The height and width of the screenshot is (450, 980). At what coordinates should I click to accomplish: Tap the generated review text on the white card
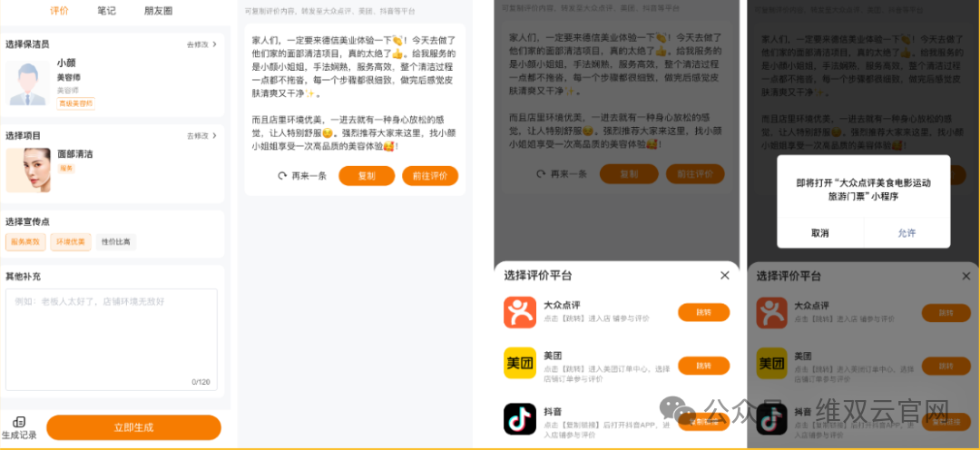coord(354,93)
